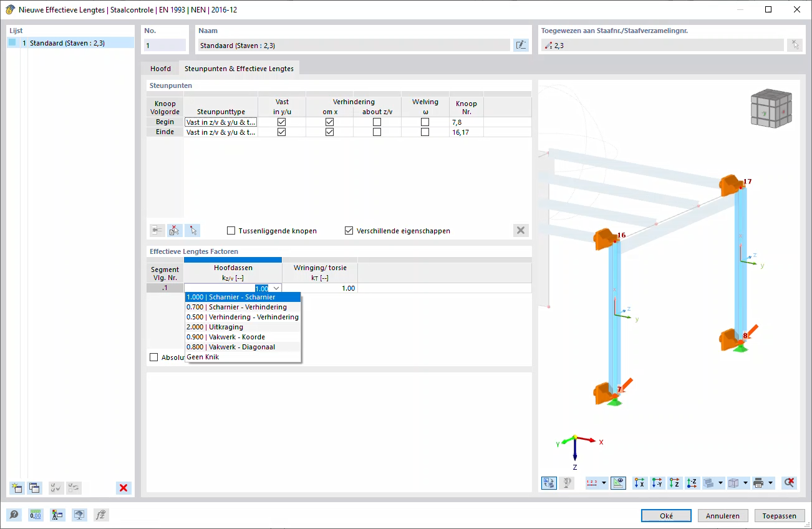812x529 pixels.
Task: Open the isometric view dropdown arrow
Action: pos(745,483)
